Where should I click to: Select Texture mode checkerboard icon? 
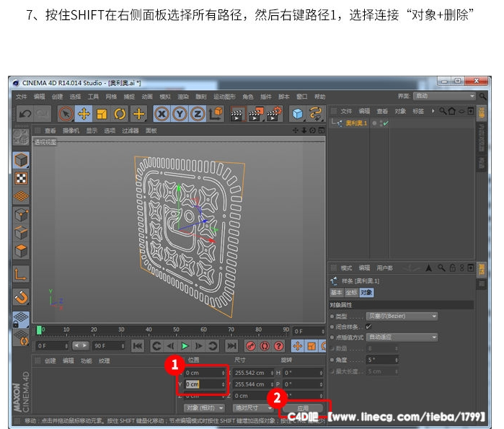(x=21, y=178)
